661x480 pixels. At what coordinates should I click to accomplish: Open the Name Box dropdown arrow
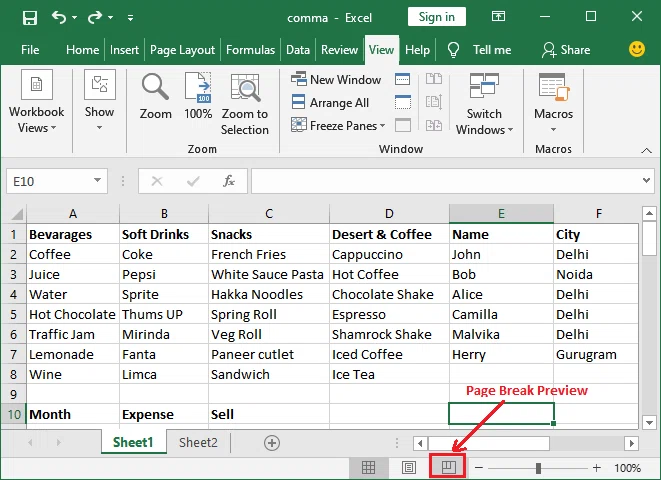click(97, 181)
